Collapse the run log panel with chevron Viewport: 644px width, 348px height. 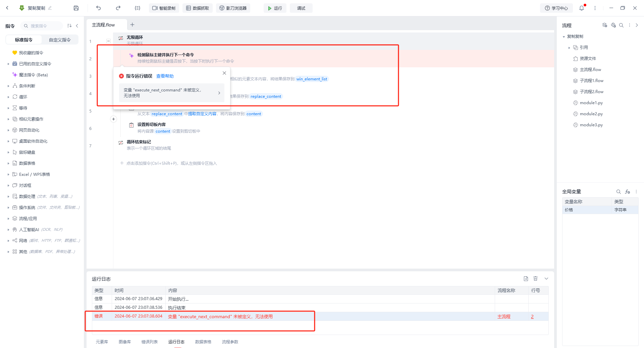[x=546, y=279]
